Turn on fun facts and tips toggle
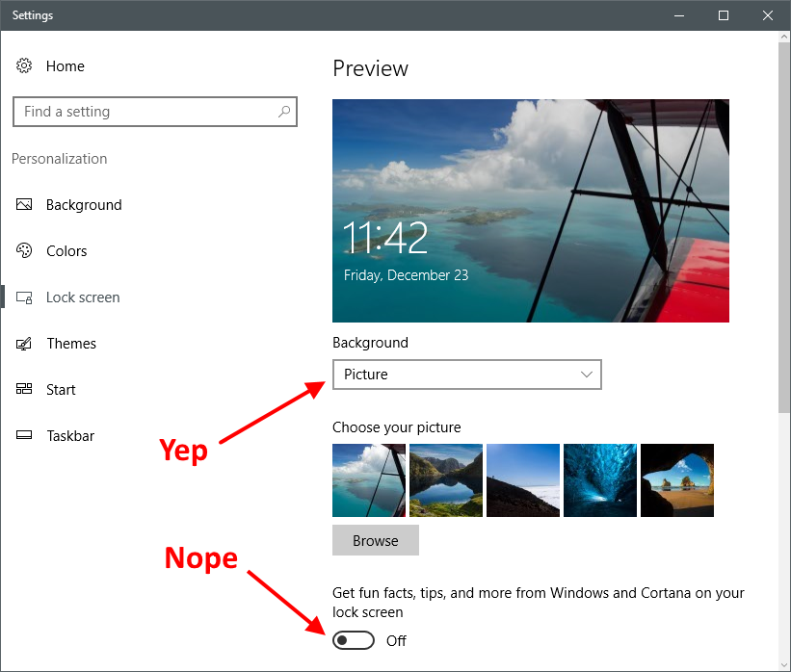The height and width of the screenshot is (672, 791). (x=354, y=640)
